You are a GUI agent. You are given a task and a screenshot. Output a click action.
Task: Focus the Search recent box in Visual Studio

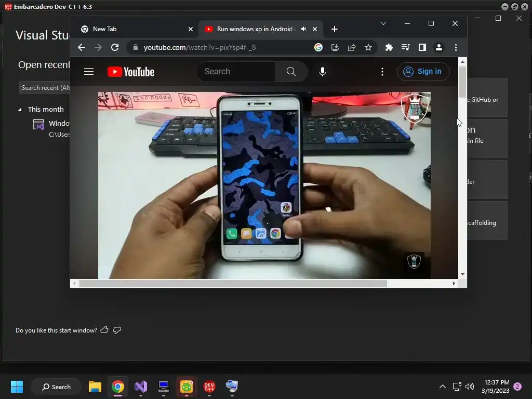point(45,88)
